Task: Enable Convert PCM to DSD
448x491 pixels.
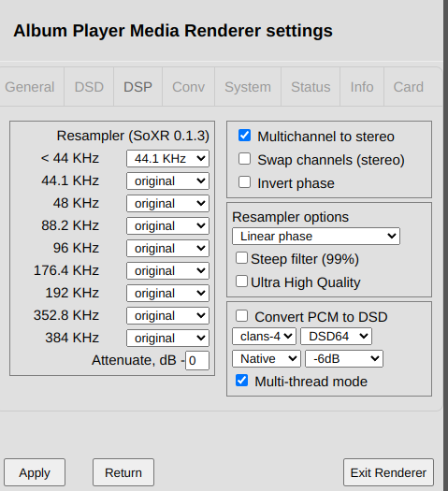Action: pyautogui.click(x=241, y=316)
